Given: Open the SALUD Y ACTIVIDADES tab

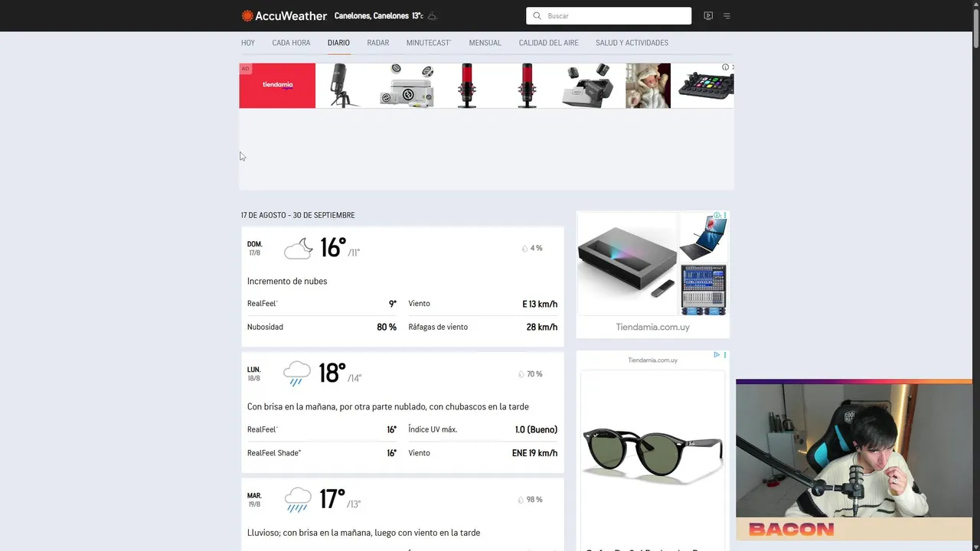Looking at the screenshot, I should [x=632, y=43].
